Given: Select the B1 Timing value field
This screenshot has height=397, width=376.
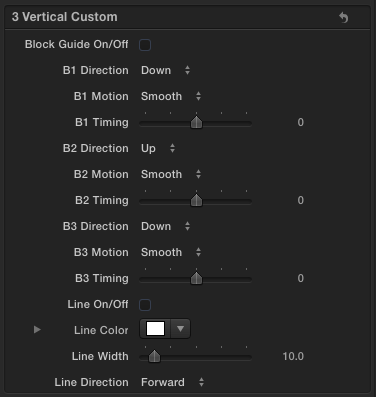Looking at the screenshot, I should point(300,122).
